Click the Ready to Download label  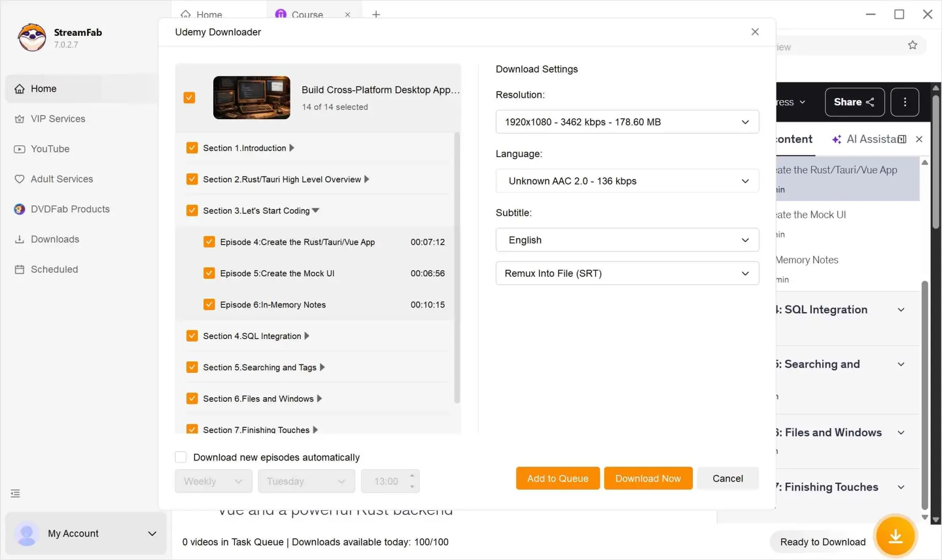(x=823, y=542)
